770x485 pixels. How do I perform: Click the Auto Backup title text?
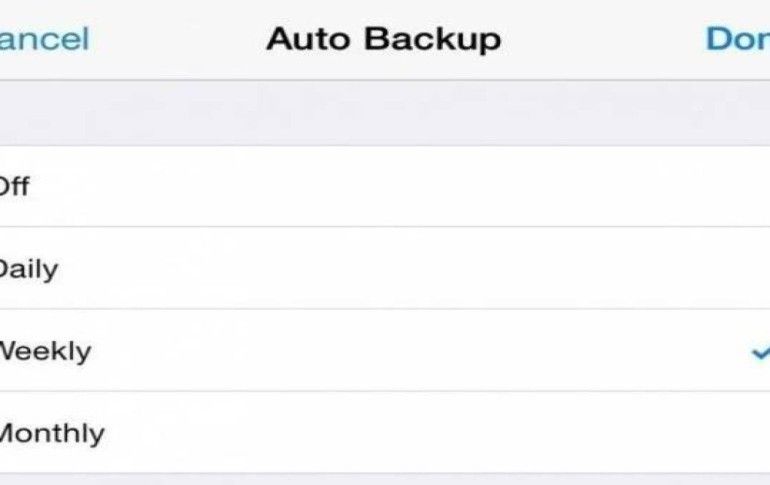383,39
